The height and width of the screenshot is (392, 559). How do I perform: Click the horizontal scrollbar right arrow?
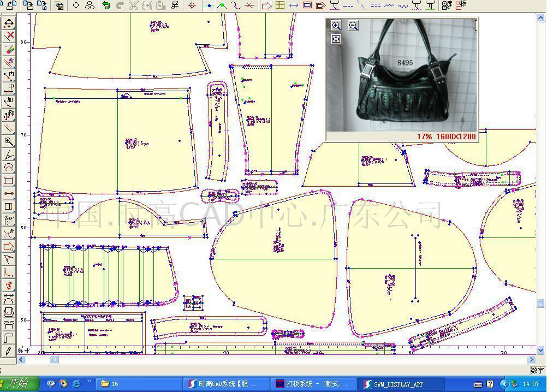click(532, 360)
